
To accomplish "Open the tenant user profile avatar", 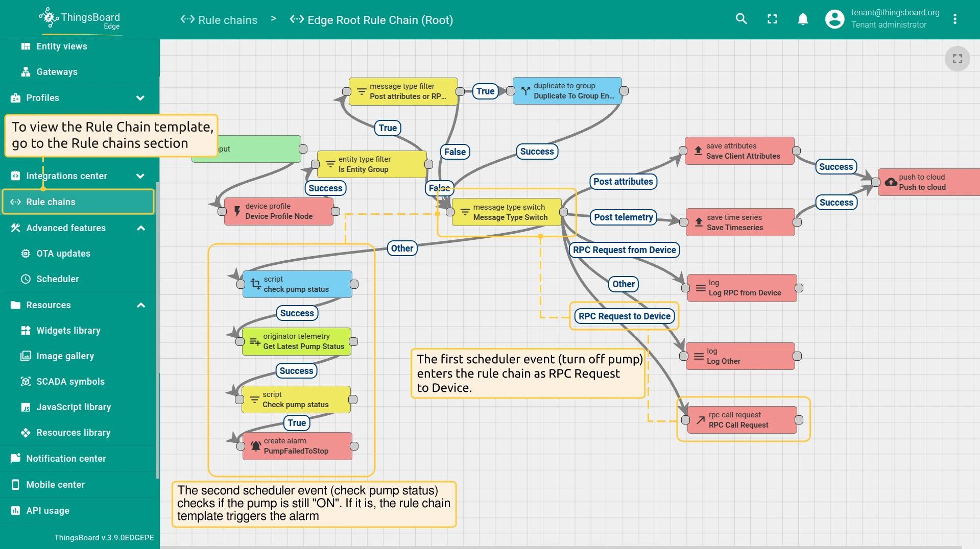I will [834, 19].
